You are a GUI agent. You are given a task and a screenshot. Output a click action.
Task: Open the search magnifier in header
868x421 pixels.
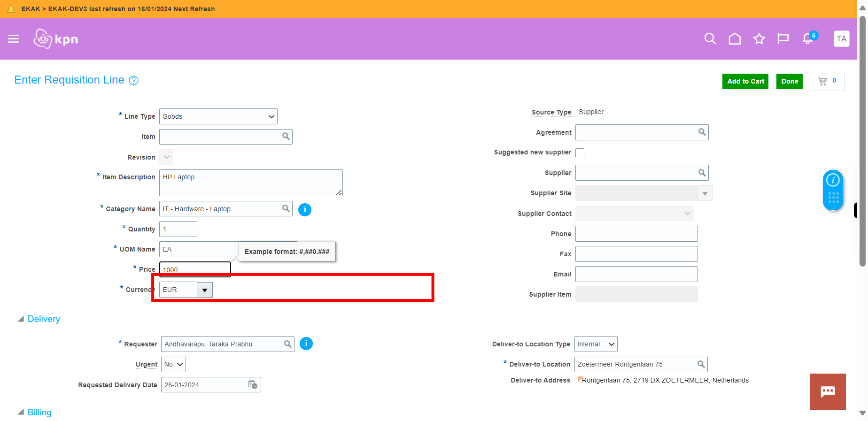(x=710, y=39)
